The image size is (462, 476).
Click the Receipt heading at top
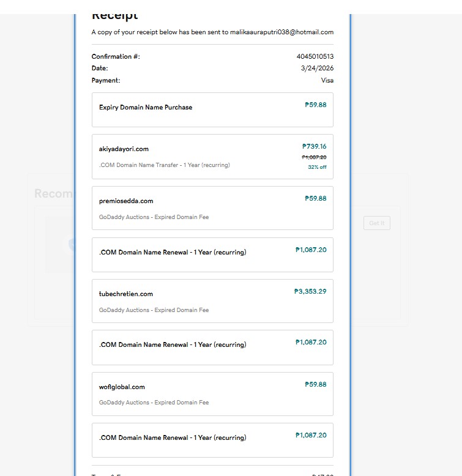(x=115, y=15)
